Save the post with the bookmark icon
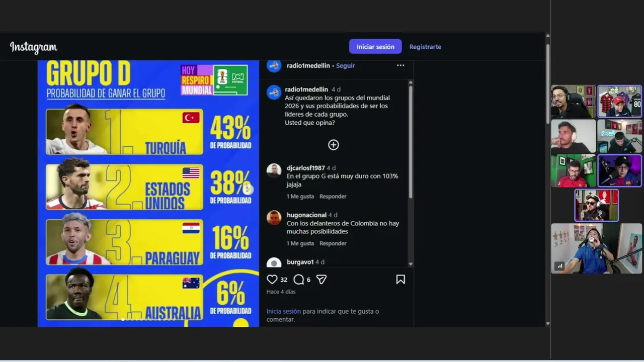644x362 pixels. (x=400, y=280)
